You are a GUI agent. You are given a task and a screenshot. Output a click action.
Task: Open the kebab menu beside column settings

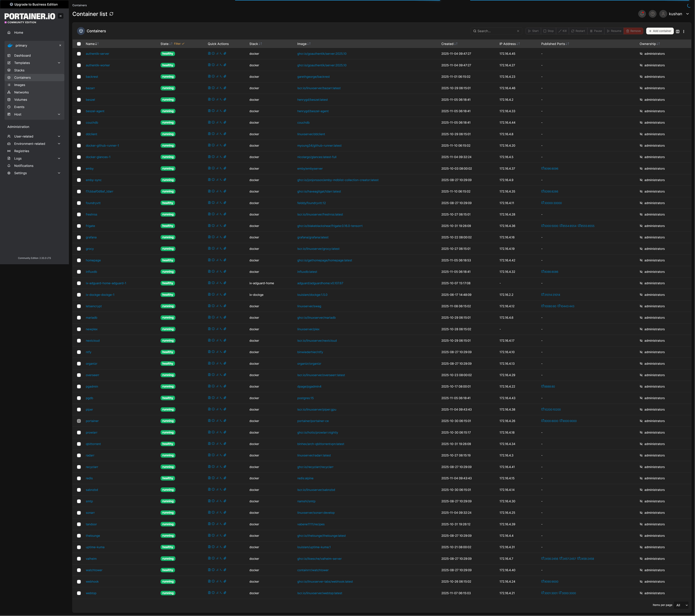coord(684,31)
